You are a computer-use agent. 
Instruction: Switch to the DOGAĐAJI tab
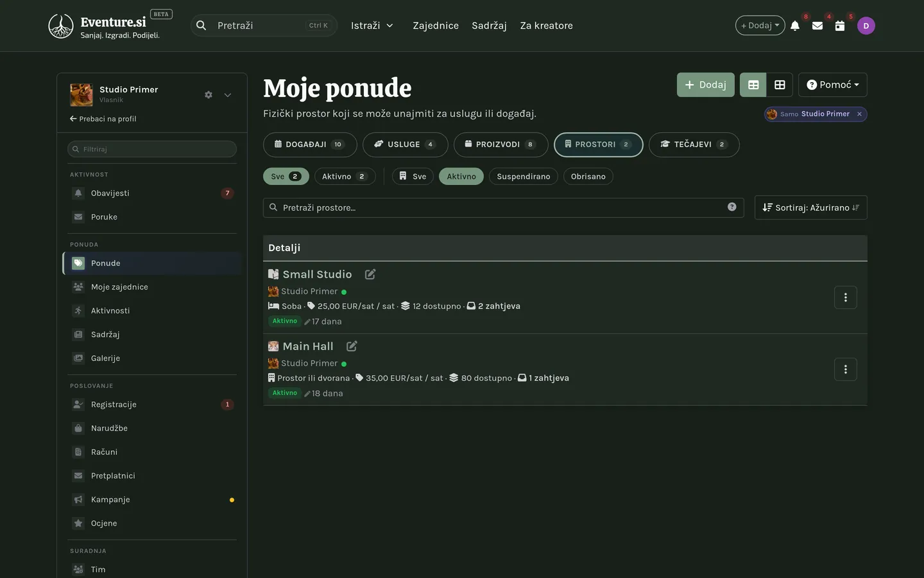(310, 144)
